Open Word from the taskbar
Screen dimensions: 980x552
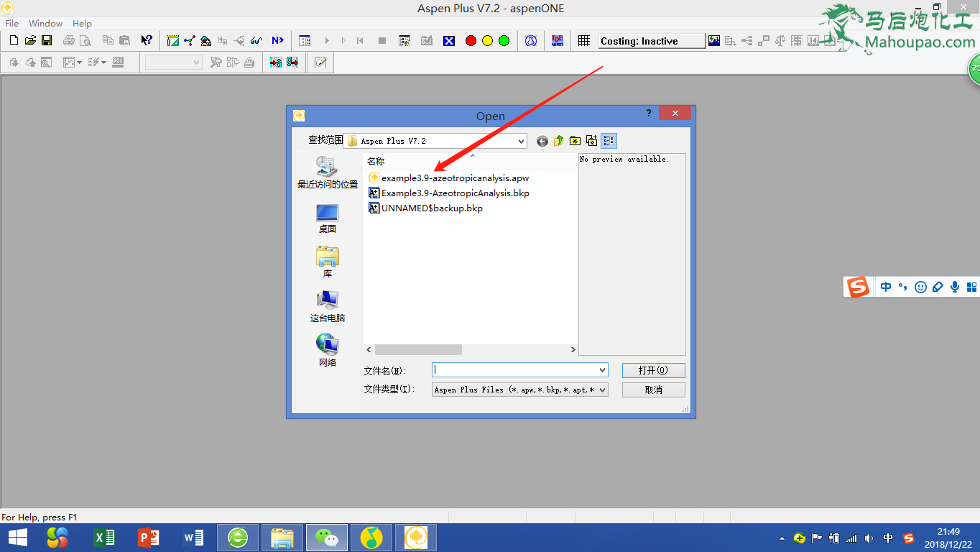193,538
